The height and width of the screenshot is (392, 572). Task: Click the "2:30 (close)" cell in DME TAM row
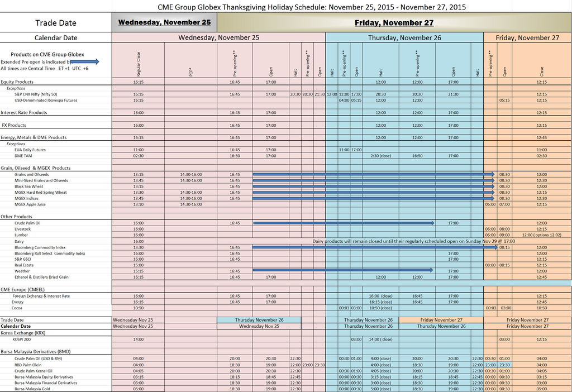pos(380,156)
